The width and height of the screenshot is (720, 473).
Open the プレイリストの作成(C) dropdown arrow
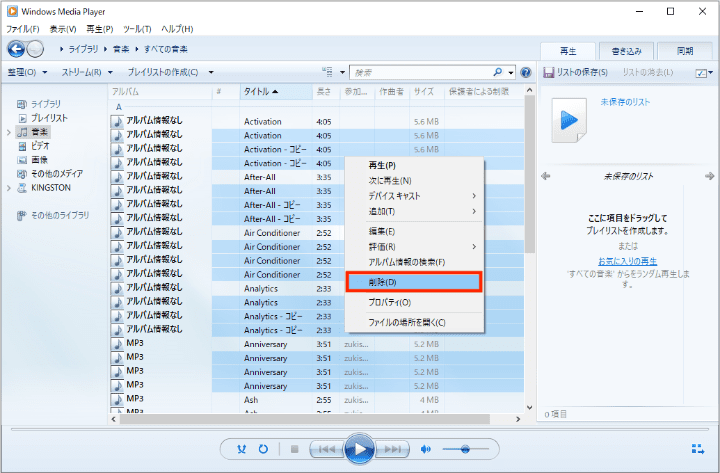(x=211, y=72)
